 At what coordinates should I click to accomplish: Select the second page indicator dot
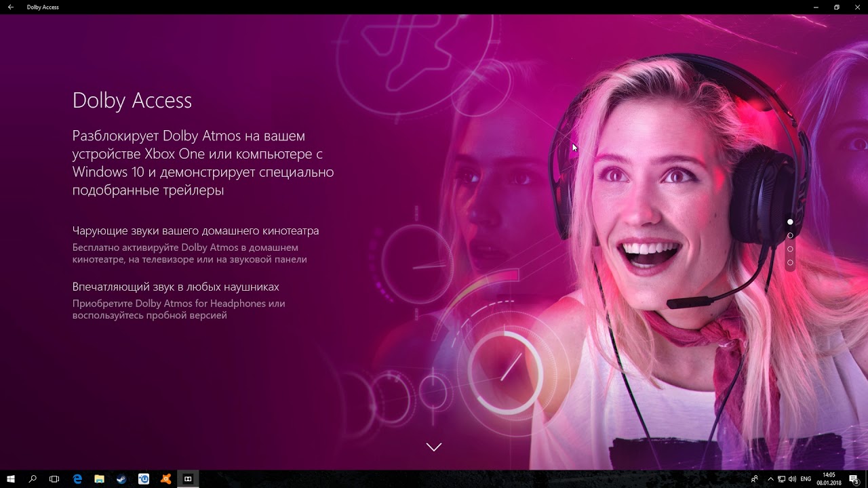point(790,235)
